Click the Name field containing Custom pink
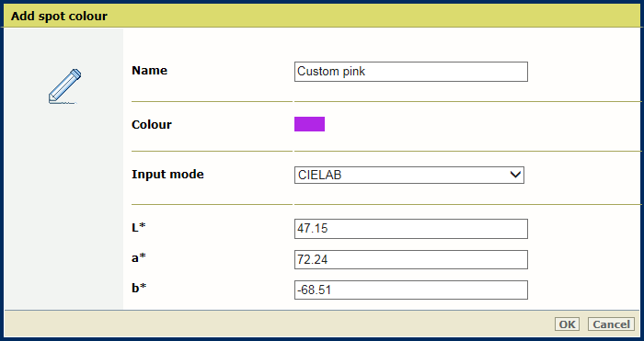This screenshot has width=644, height=341. (410, 72)
